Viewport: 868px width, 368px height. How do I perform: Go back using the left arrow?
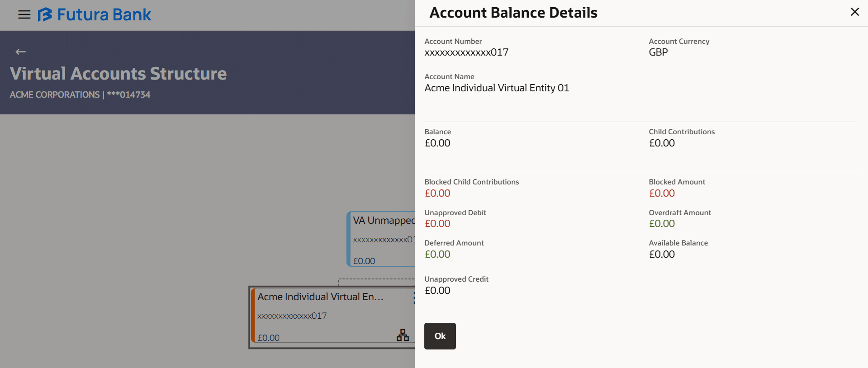20,52
